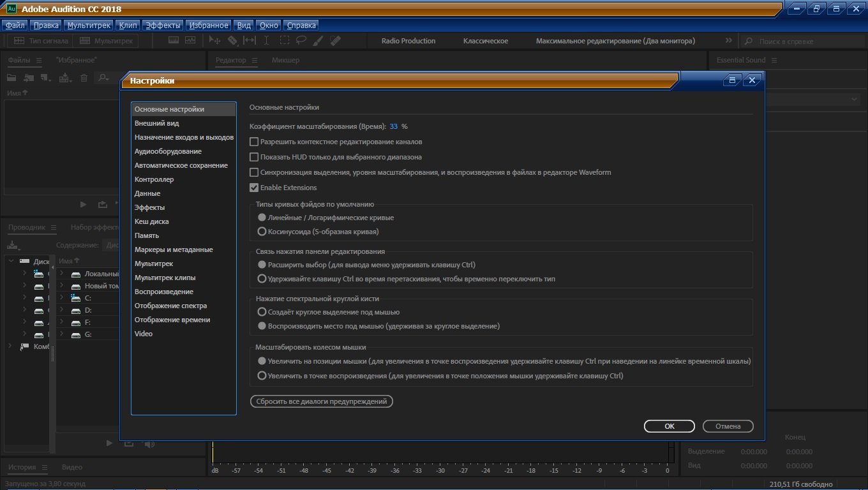Enable "Показать HUD только для выбранного диапазона" checkbox
Screen dimensions: 868x490
point(254,157)
